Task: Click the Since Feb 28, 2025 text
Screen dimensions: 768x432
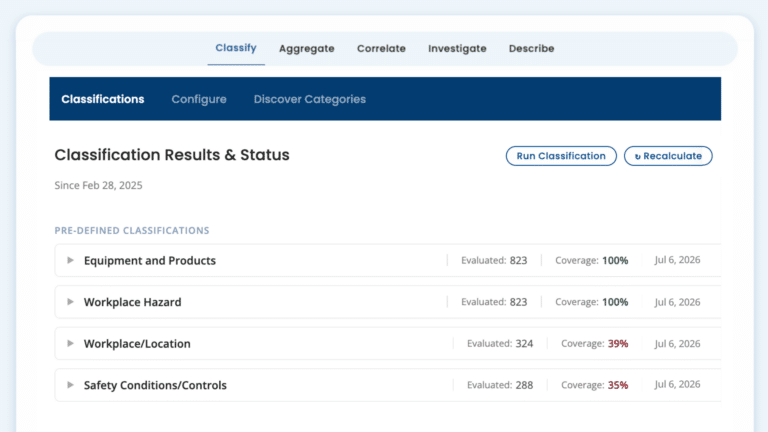Action: pos(98,185)
